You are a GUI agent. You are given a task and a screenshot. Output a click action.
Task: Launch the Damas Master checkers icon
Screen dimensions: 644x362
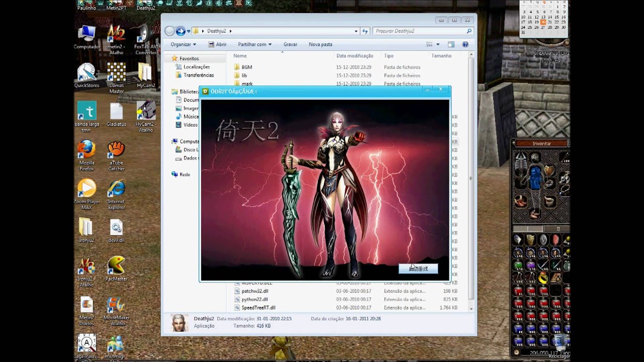point(116,78)
